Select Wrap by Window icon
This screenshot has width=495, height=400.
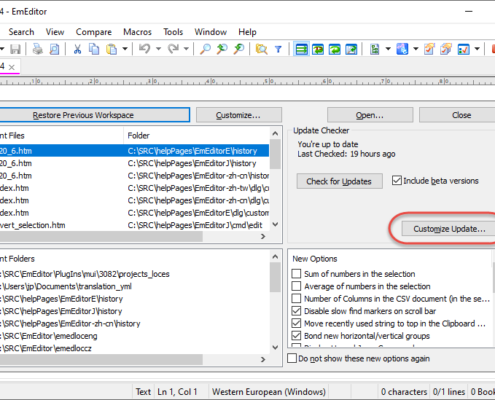[x=335, y=49]
